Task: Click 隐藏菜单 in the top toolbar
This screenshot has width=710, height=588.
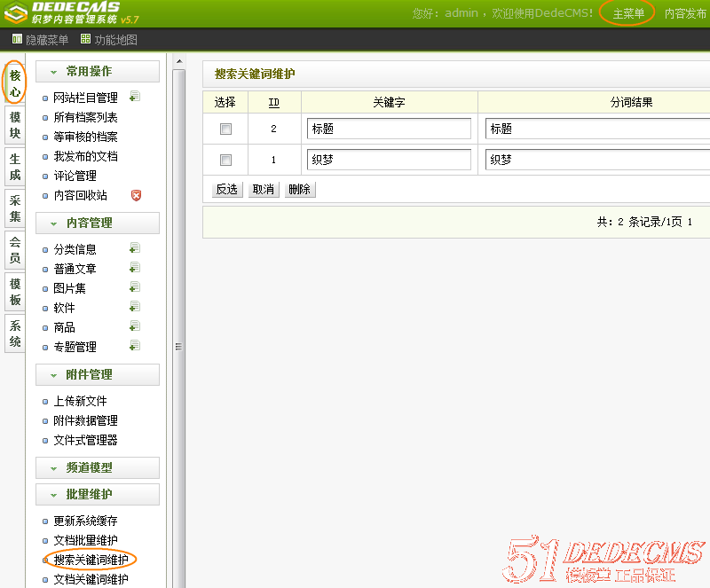Action: 40,40
